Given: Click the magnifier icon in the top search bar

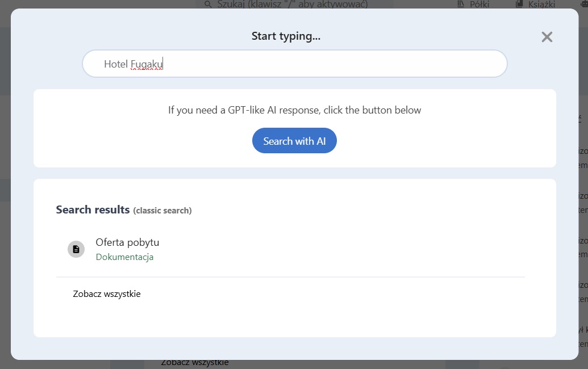Looking at the screenshot, I should [x=208, y=4].
